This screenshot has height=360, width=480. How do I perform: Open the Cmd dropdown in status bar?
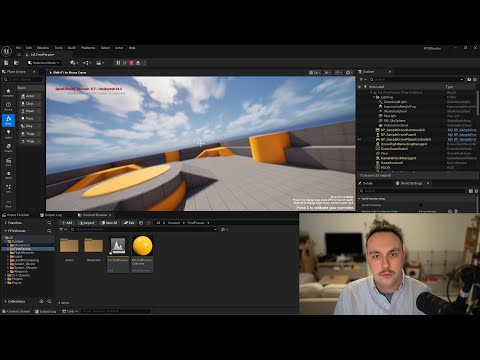coord(70,311)
